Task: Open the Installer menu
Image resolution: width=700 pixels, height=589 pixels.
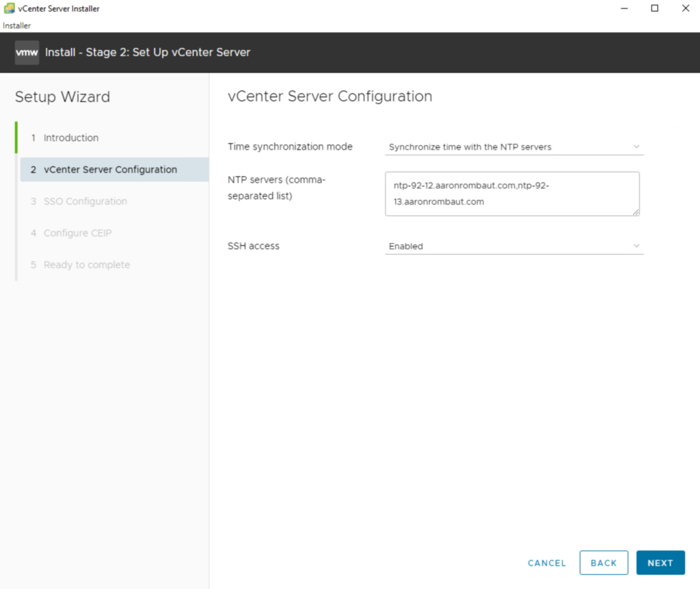Action: 17,26
